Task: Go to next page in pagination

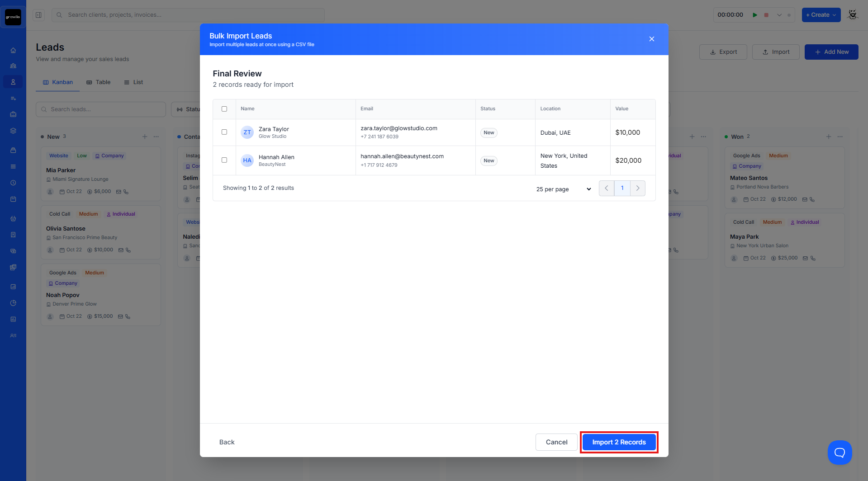Action: (x=638, y=188)
